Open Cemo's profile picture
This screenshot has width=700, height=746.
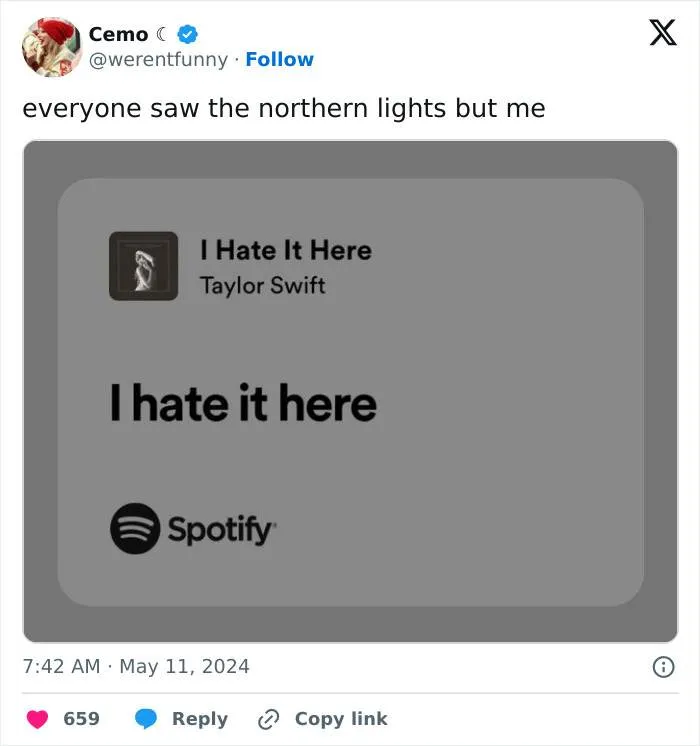50,46
